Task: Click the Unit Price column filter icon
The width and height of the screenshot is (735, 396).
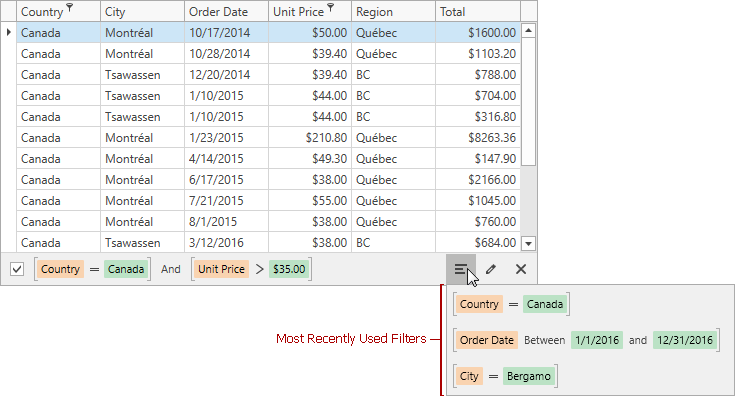Action: (330, 7)
